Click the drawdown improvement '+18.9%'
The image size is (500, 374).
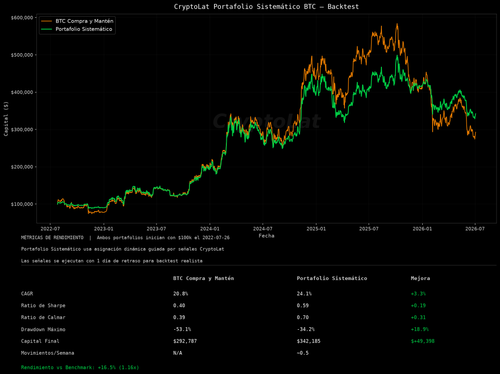420,329
